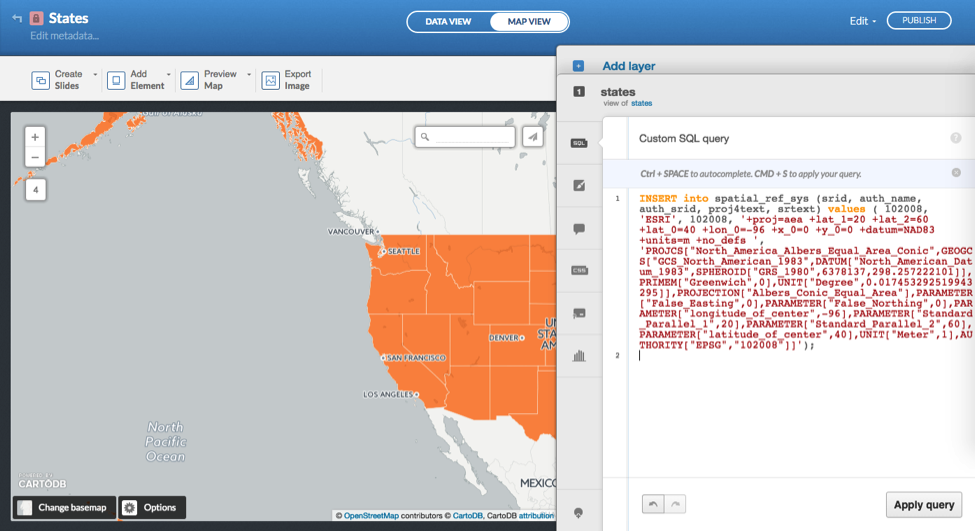This screenshot has width=975, height=532.
Task: Go back using the arrow next to States
Action: 17,18
